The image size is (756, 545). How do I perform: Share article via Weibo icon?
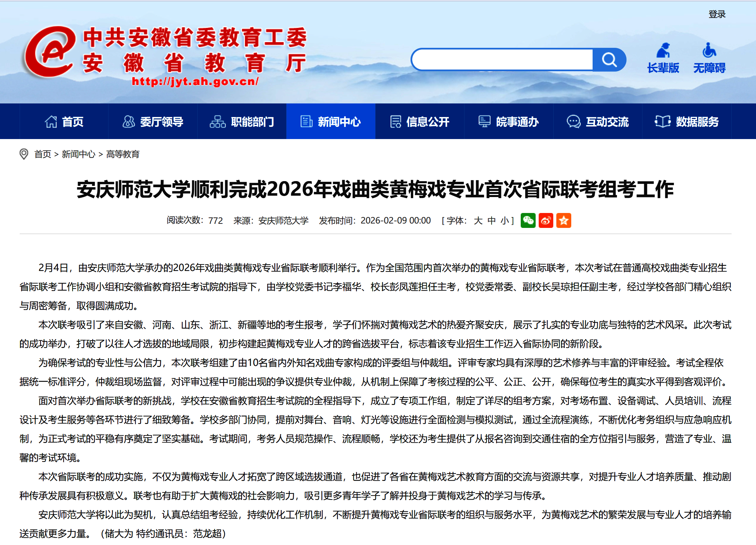coord(546,221)
